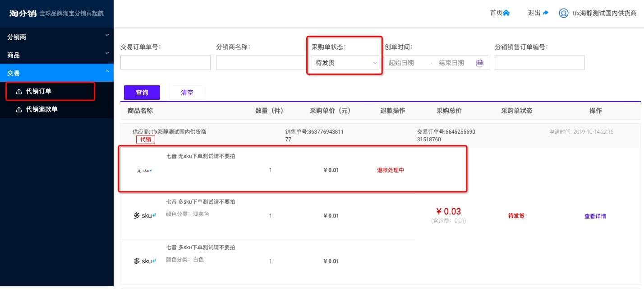Click 颜色分类：白色 text

(185, 260)
